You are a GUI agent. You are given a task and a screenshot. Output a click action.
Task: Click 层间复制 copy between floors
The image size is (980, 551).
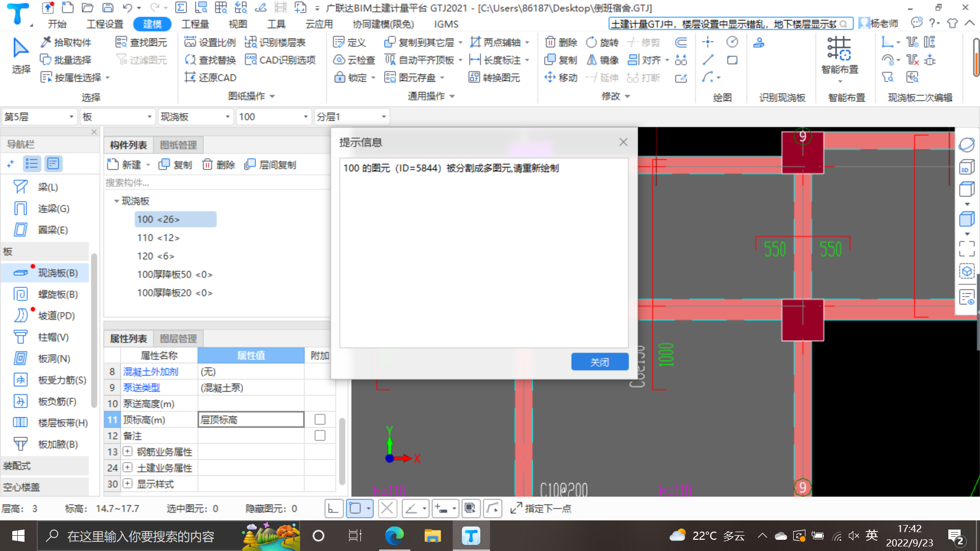[x=270, y=165]
